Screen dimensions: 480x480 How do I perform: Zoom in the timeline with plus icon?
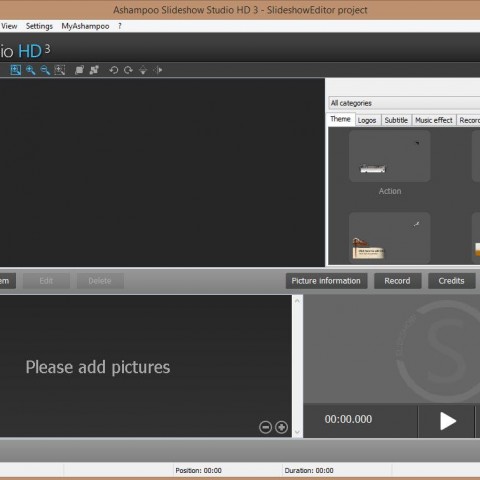tap(281, 427)
